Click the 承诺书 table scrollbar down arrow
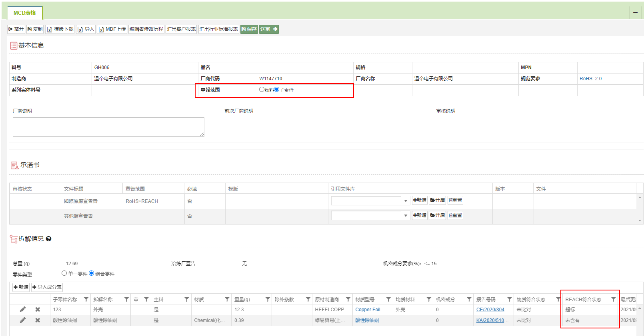 click(640, 221)
